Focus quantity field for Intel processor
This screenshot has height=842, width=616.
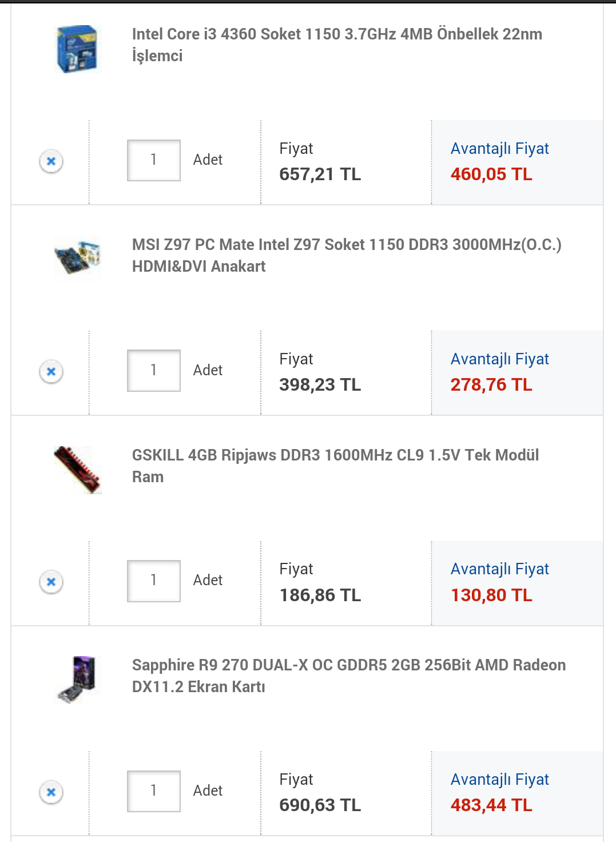[153, 160]
